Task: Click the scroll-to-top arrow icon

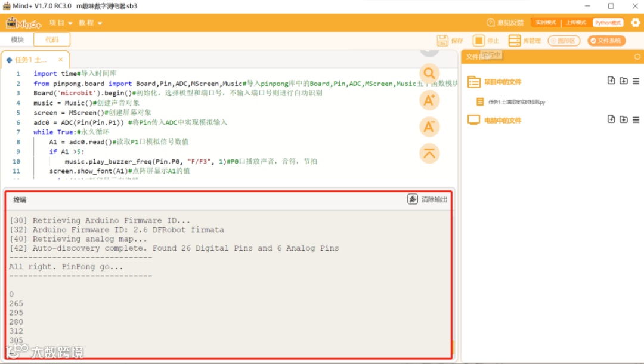Action: (429, 153)
